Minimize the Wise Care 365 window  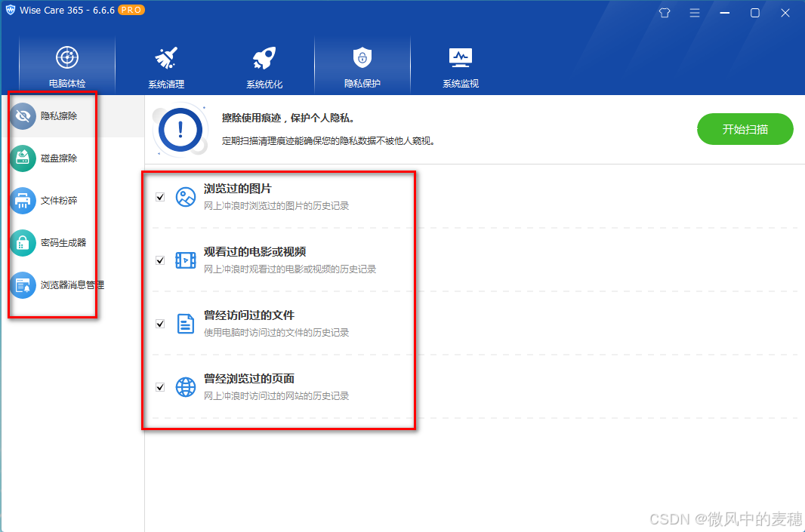pos(725,13)
